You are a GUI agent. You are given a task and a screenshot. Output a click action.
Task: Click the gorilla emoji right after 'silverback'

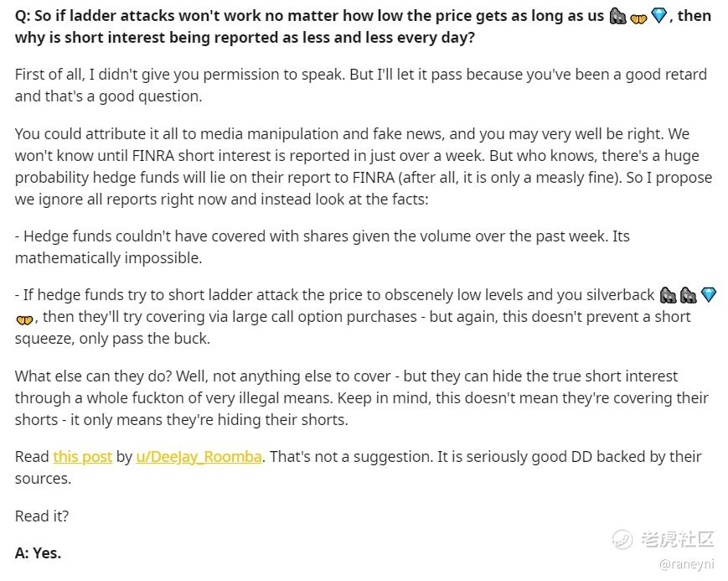coord(669,295)
